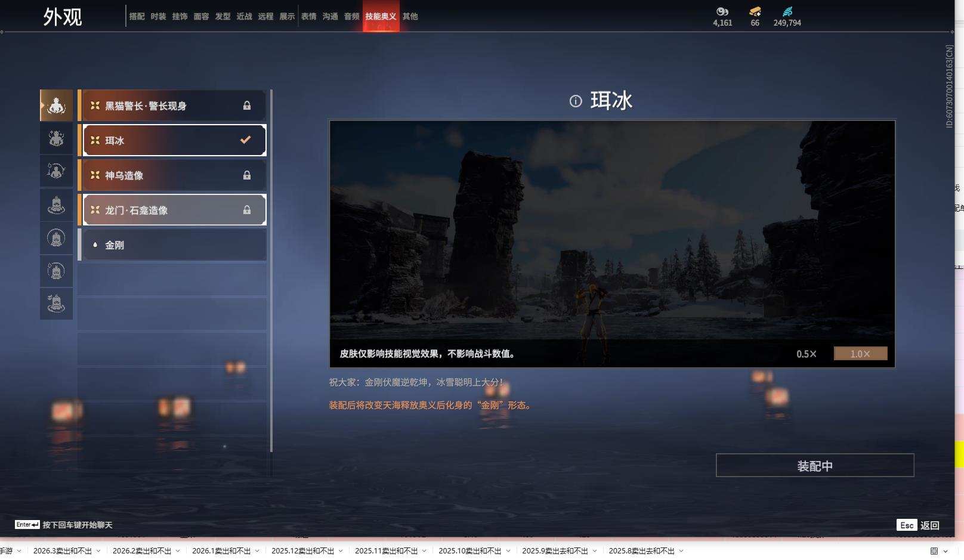Click the silver coin currency icon showing 4,161
Screen dimensions: 964x560
(722, 11)
